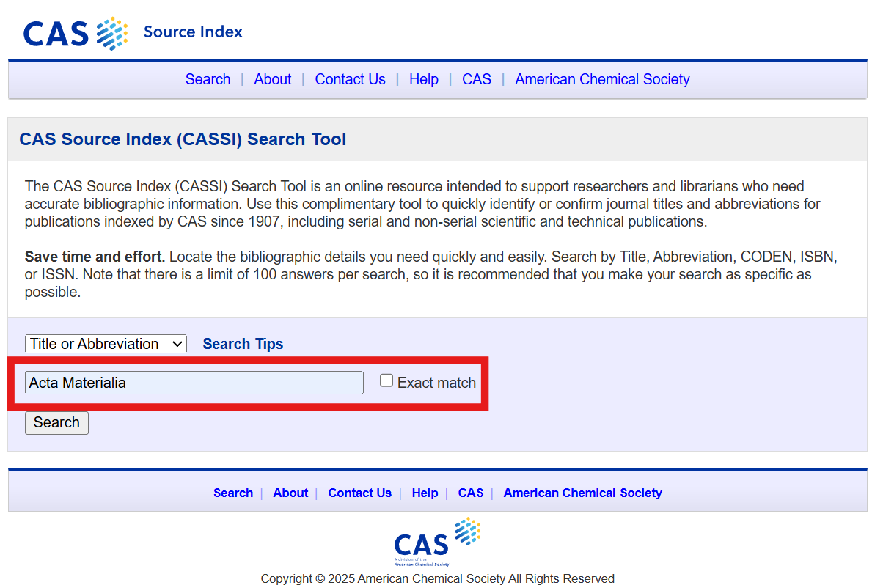Enable the Exact match checkbox

point(386,381)
